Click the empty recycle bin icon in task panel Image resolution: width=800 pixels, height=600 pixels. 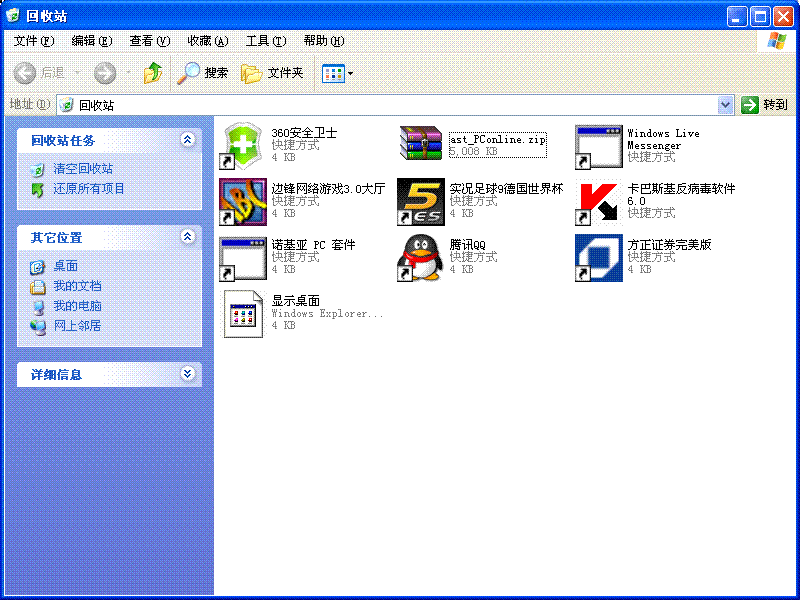pyautogui.click(x=37, y=169)
